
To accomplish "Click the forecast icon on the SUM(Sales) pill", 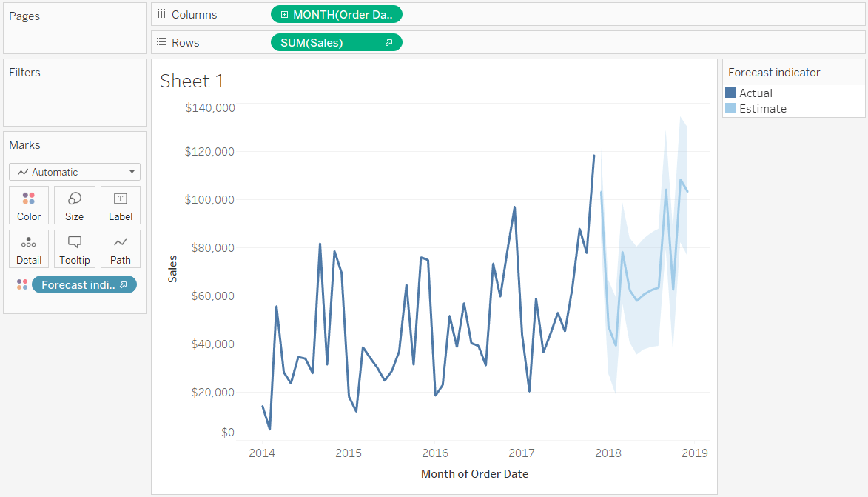I will pyautogui.click(x=391, y=42).
